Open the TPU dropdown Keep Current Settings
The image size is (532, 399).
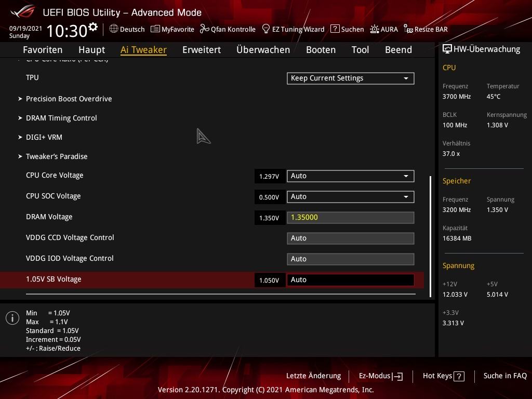351,78
